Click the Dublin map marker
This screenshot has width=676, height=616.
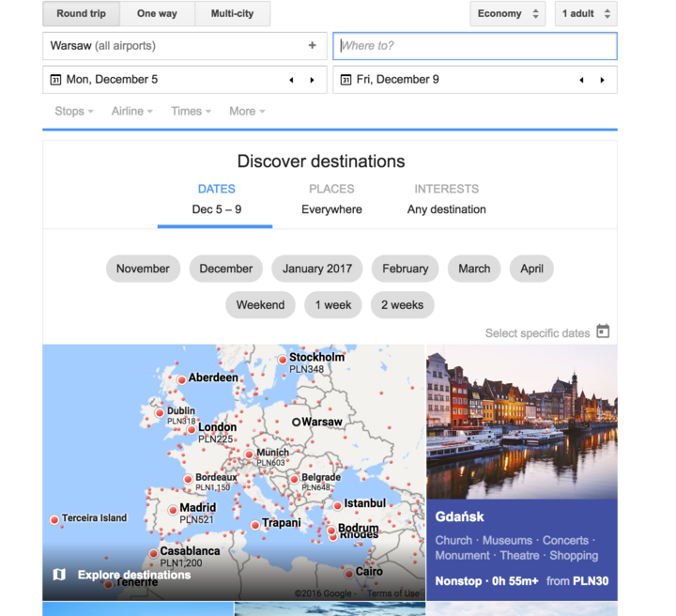click(x=160, y=412)
